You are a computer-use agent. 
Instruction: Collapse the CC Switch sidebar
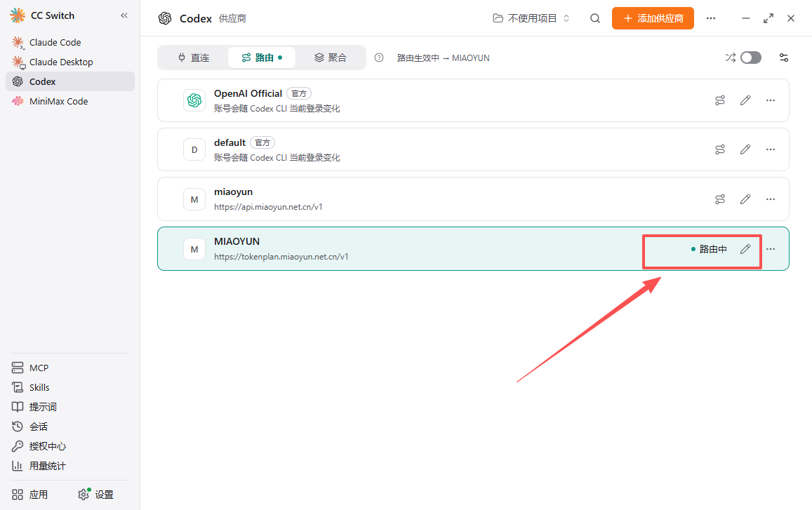tap(124, 15)
